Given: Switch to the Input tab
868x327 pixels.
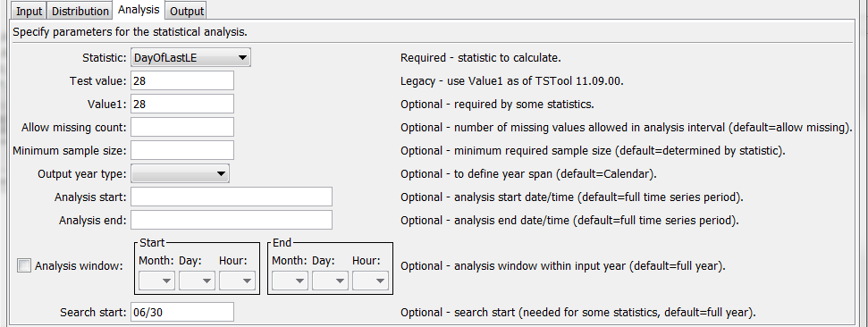Looking at the screenshot, I should (x=29, y=11).
